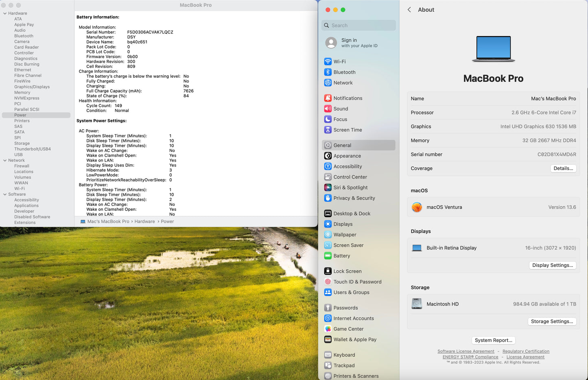Select the Passwords key icon
This screenshot has height=380, width=588.
click(328, 308)
